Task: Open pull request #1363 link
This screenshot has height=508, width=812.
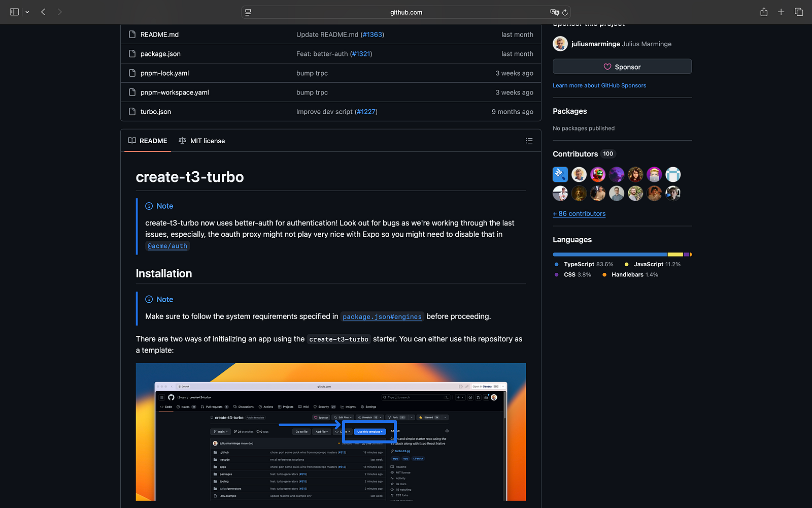Action: click(x=373, y=34)
